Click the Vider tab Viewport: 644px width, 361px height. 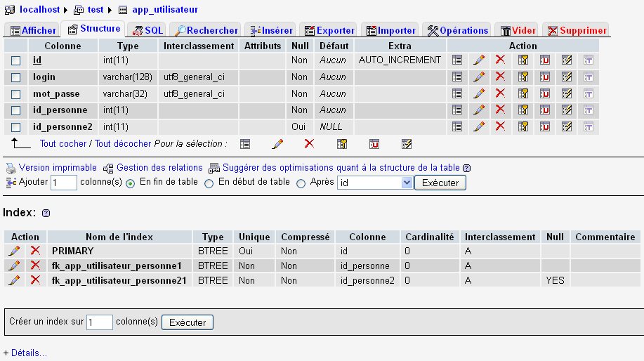518,30
